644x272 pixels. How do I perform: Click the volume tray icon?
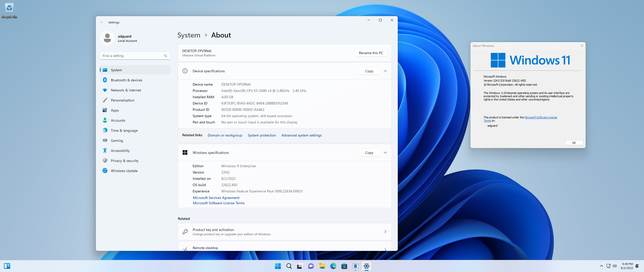tap(615, 266)
